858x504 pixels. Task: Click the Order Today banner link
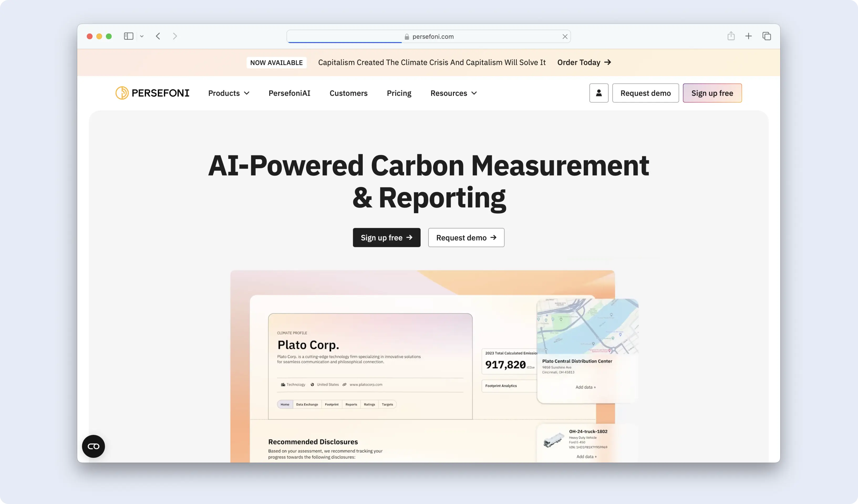point(583,62)
